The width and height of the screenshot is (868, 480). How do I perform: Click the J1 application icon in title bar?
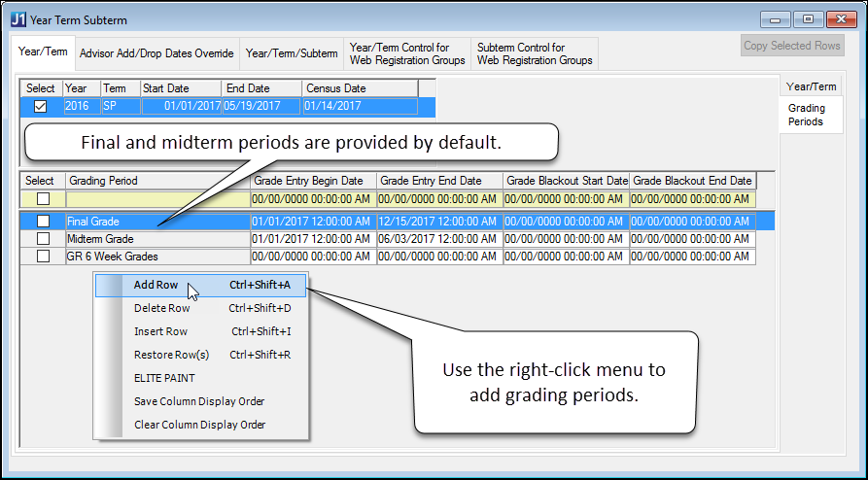tap(18, 19)
